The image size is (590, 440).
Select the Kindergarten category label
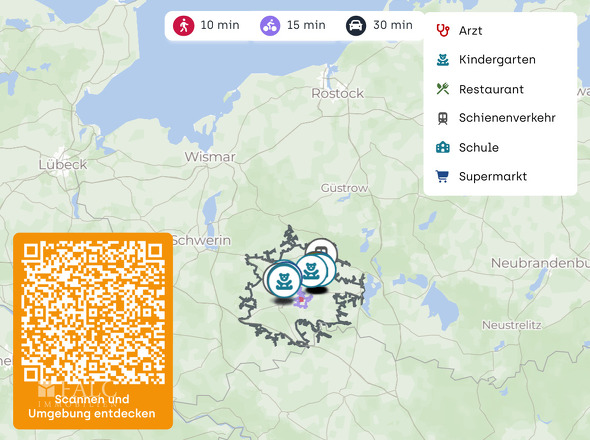click(x=497, y=59)
